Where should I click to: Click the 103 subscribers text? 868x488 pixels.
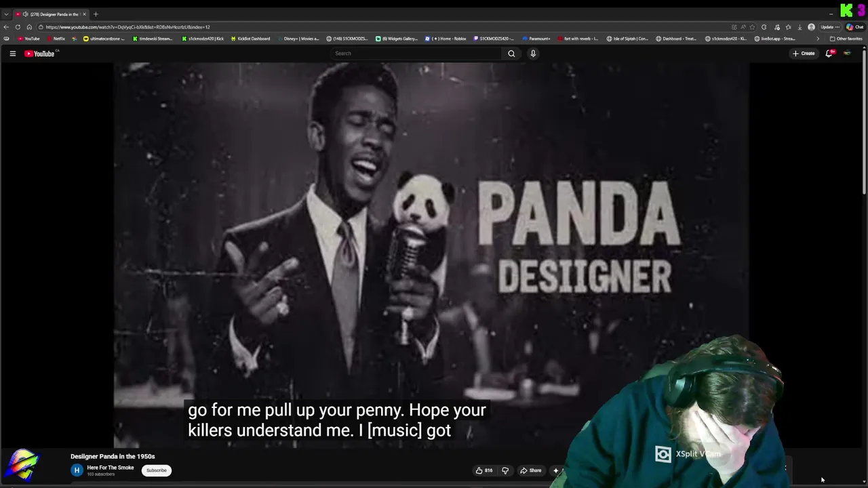coord(100,474)
